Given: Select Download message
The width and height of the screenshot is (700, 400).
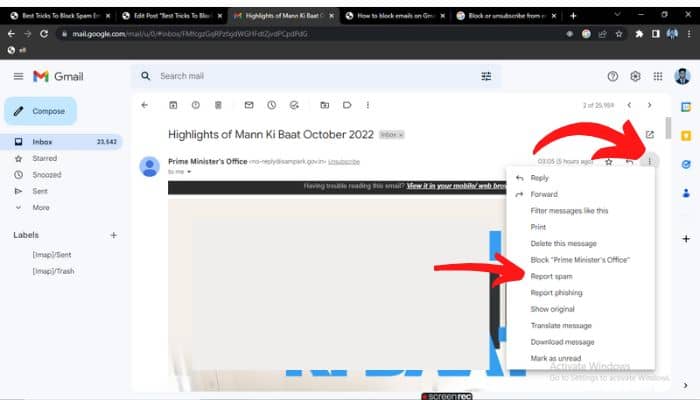Looking at the screenshot, I should pyautogui.click(x=580, y=342).
